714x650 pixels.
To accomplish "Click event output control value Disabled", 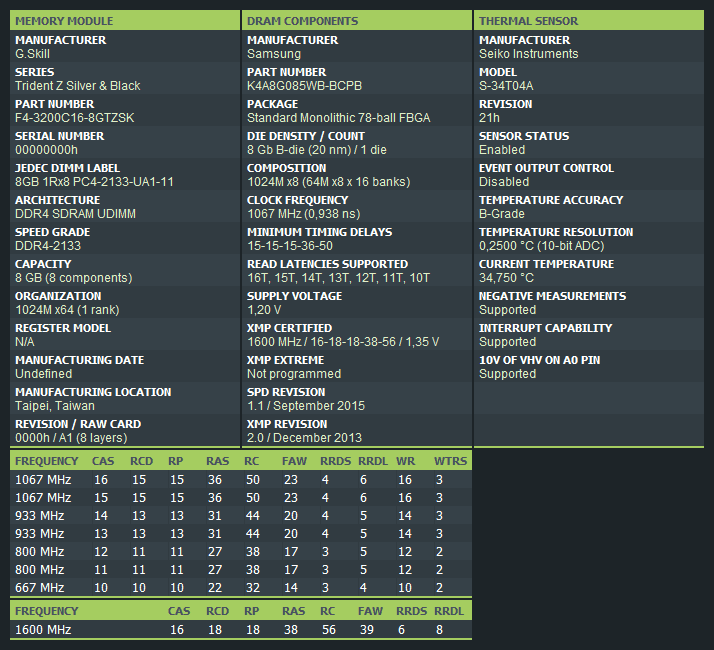I will (504, 182).
